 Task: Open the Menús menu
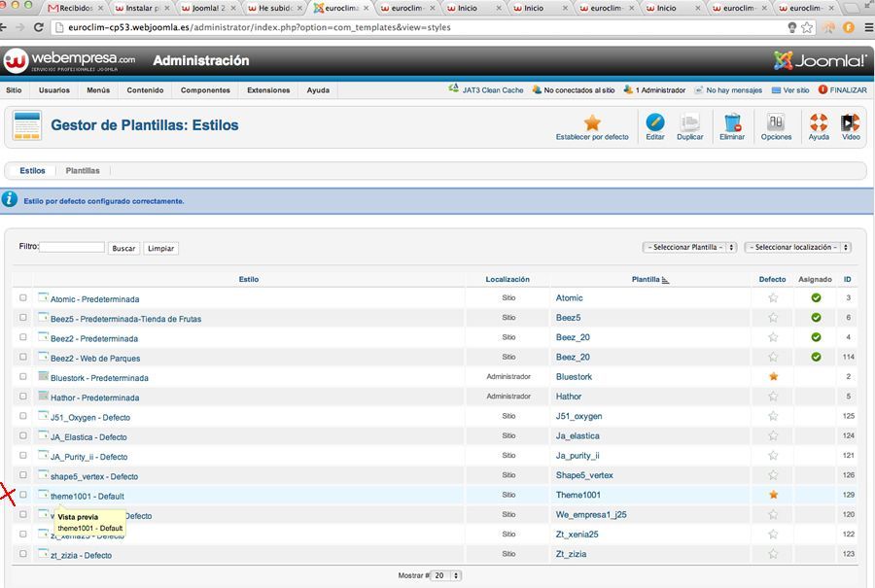coord(98,90)
